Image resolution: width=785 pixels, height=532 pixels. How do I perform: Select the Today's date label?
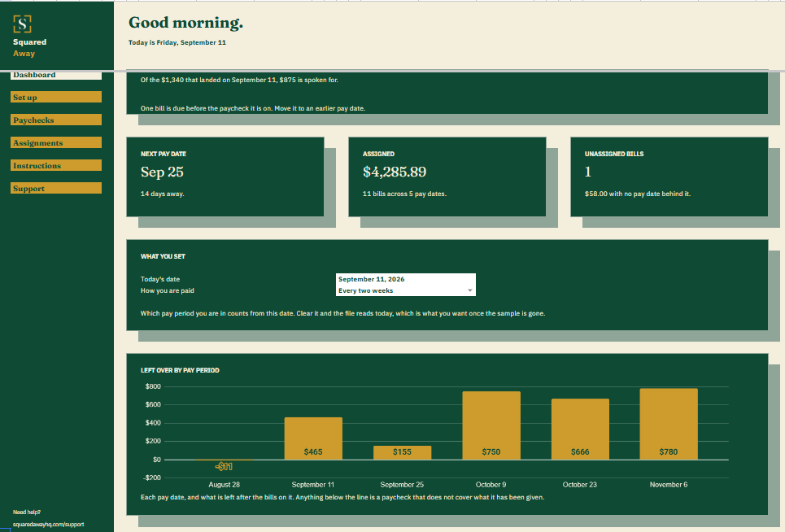[x=160, y=279]
